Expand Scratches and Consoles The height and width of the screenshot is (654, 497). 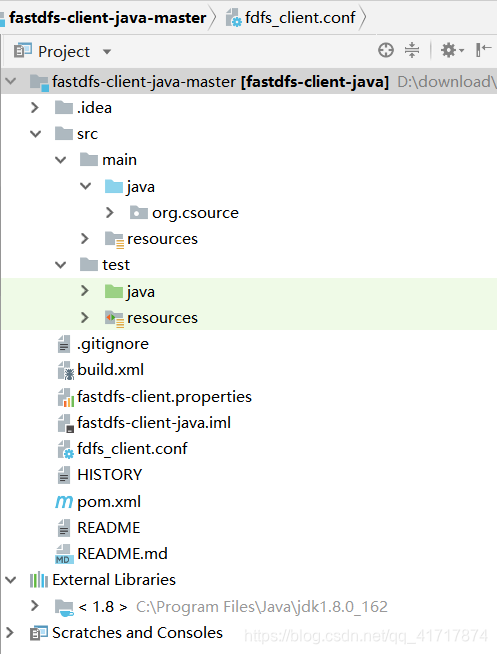coord(10,633)
